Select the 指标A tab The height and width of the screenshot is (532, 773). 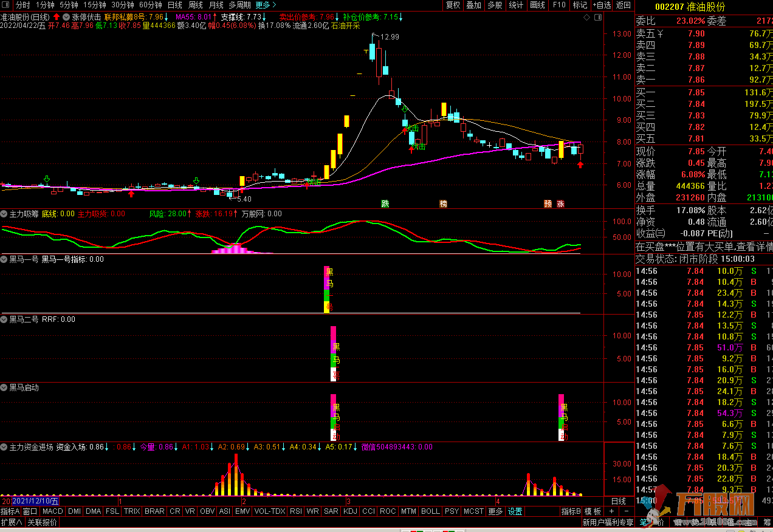click(10, 511)
